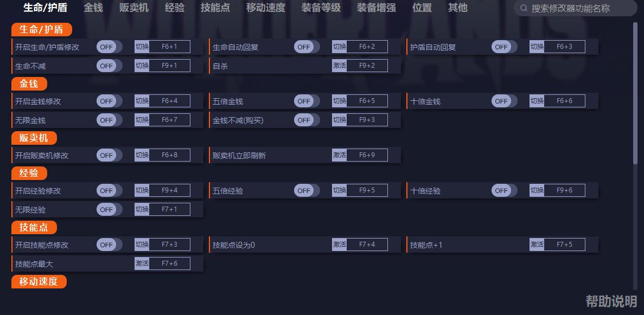This screenshot has height=315, width=644.
Task: Switch to the 金钱 tab
Action: 93,8
